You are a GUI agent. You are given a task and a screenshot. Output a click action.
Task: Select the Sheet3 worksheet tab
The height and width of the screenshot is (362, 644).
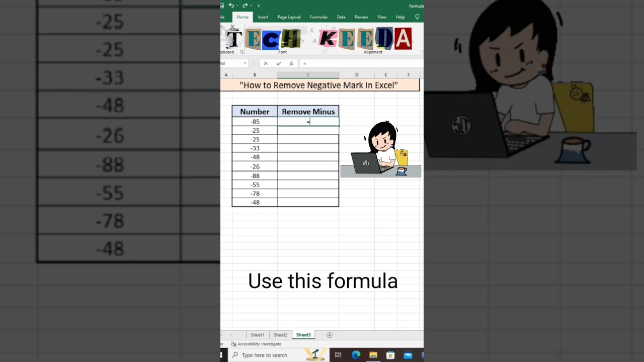pyautogui.click(x=303, y=335)
